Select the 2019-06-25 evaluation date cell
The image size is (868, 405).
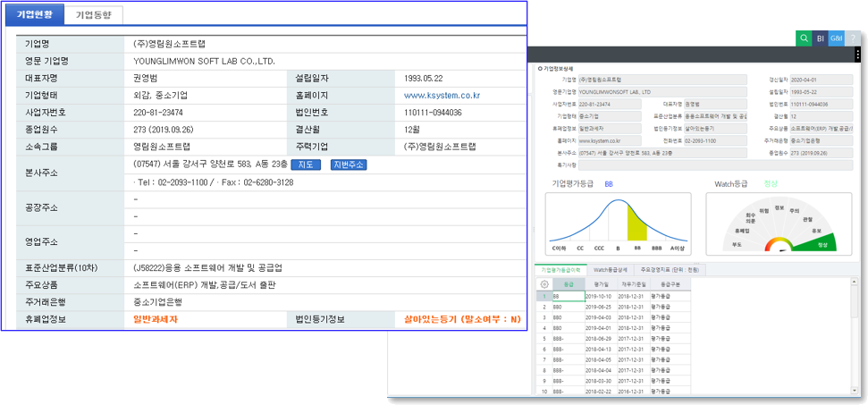pyautogui.click(x=602, y=307)
